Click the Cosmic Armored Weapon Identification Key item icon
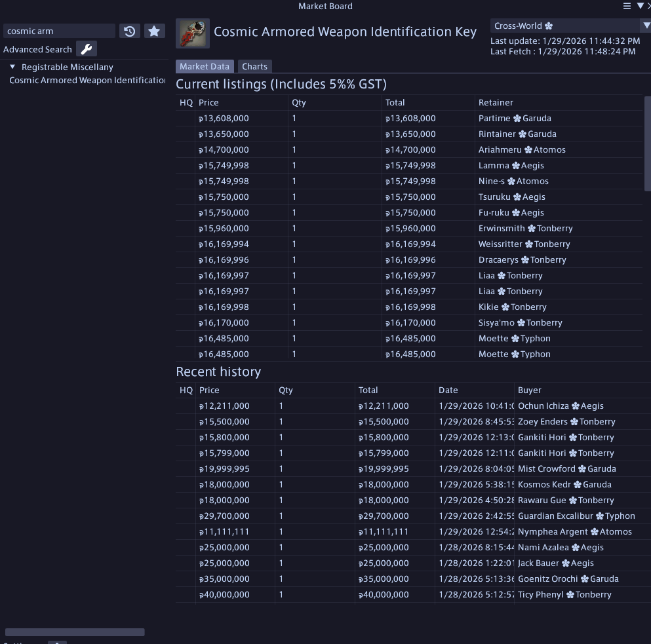The image size is (651, 644). [x=193, y=33]
